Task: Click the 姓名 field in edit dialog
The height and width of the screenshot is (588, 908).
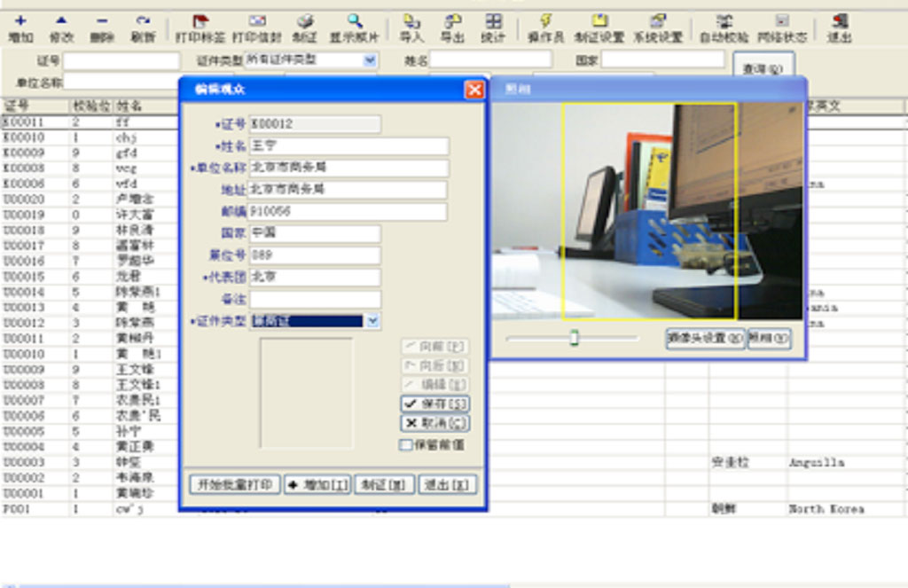Action: 348,146
